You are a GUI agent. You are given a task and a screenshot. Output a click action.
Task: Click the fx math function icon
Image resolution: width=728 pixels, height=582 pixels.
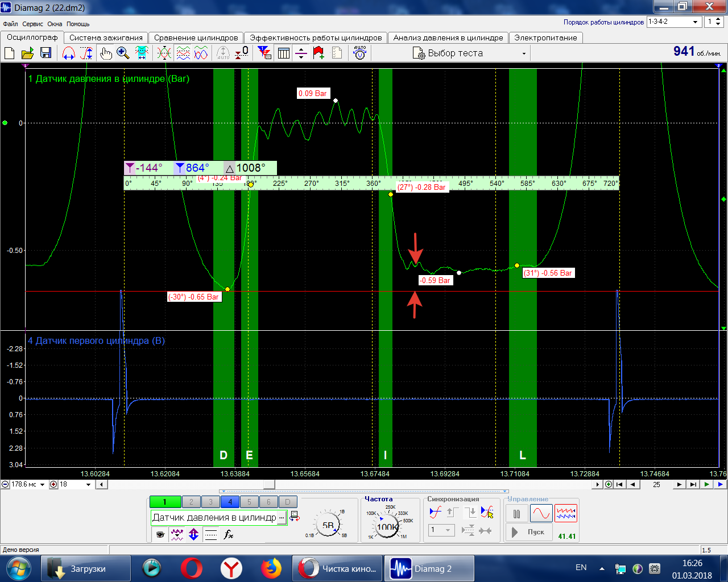228,534
